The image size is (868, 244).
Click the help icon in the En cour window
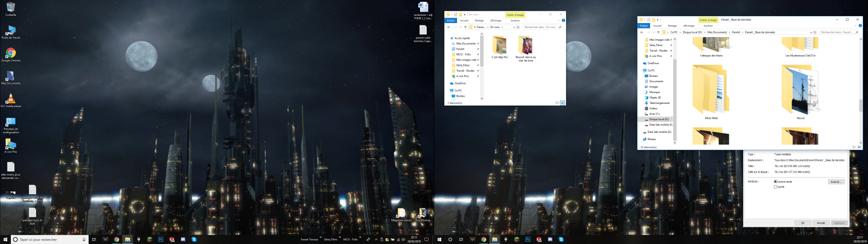click(x=563, y=20)
